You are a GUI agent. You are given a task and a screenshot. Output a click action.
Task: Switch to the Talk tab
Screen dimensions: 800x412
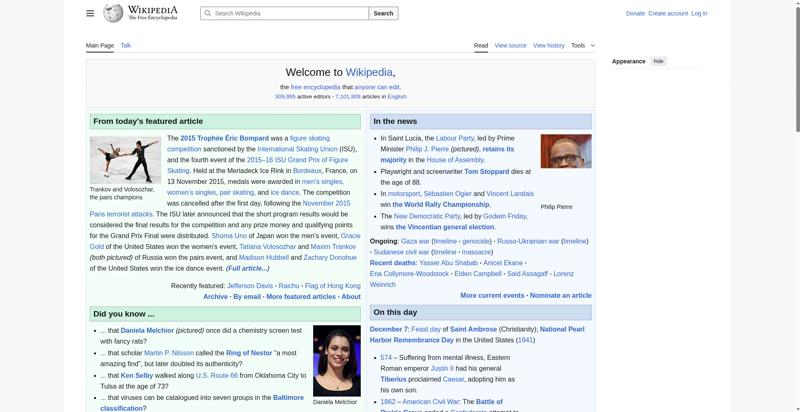click(x=126, y=45)
